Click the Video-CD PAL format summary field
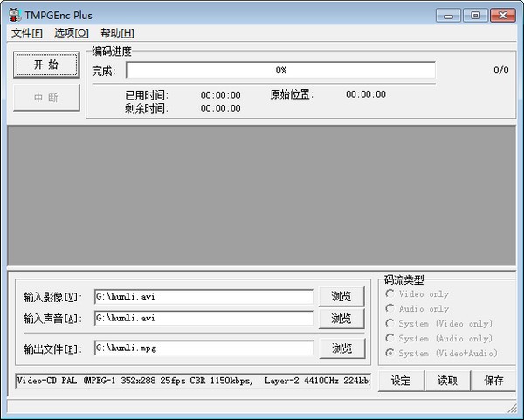524x420 pixels. tap(193, 381)
